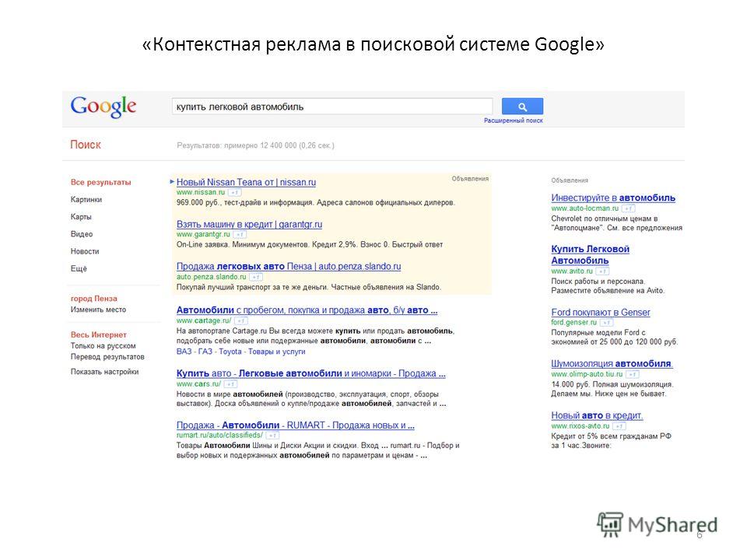Click the +1 button beside www.auto-locman.ru

click(629, 208)
